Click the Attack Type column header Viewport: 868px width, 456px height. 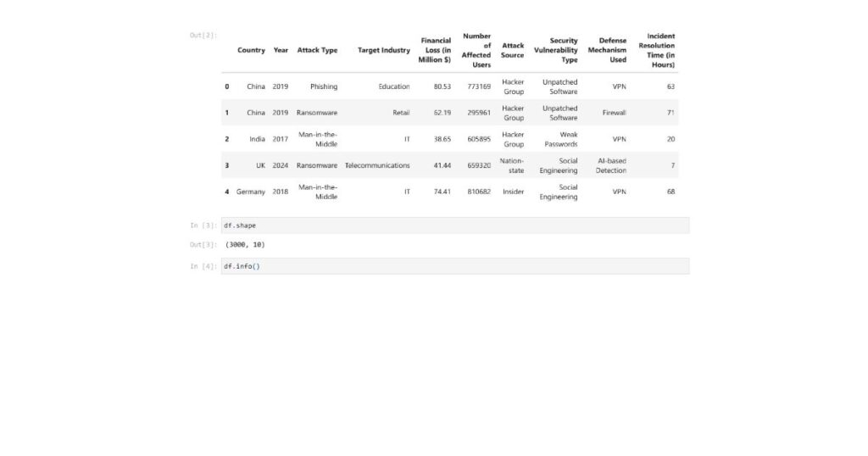click(x=317, y=51)
